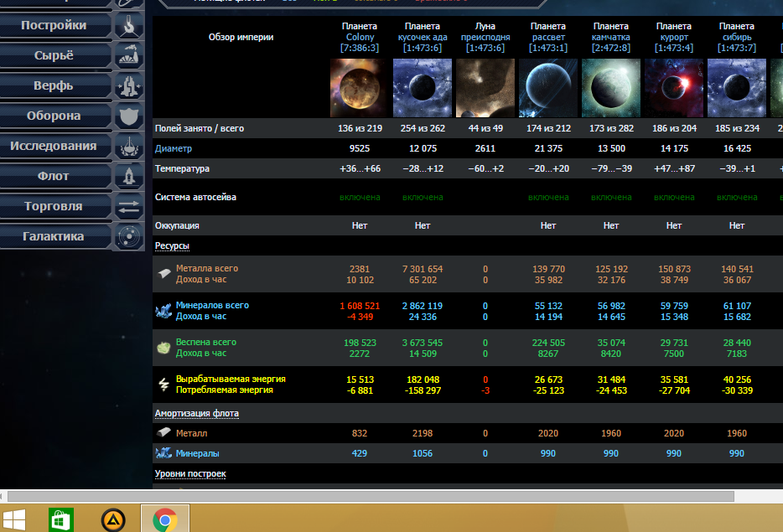Image resolution: width=783 pixels, height=532 pixels.
Task: Switch to Google Chrome in taskbar
Action: pyautogui.click(x=165, y=519)
